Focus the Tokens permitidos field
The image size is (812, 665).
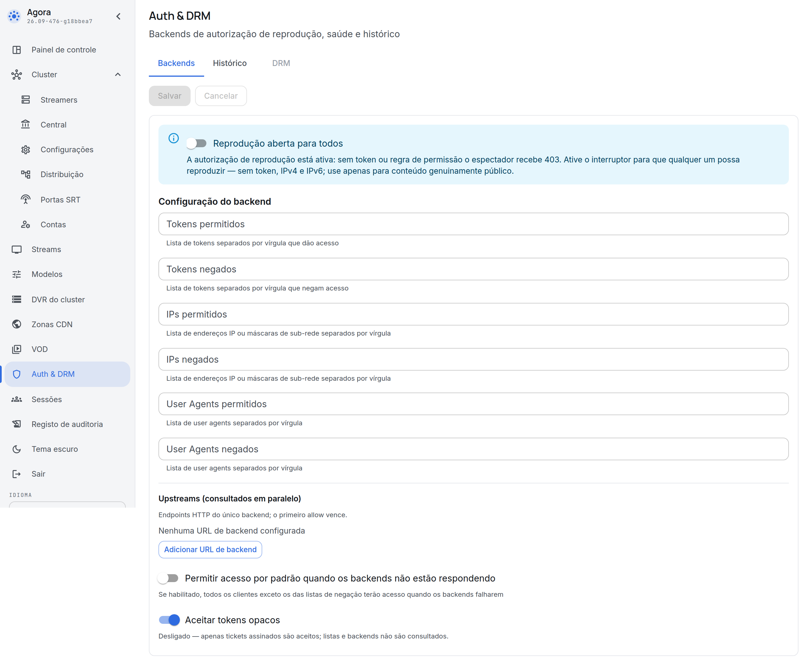point(473,224)
